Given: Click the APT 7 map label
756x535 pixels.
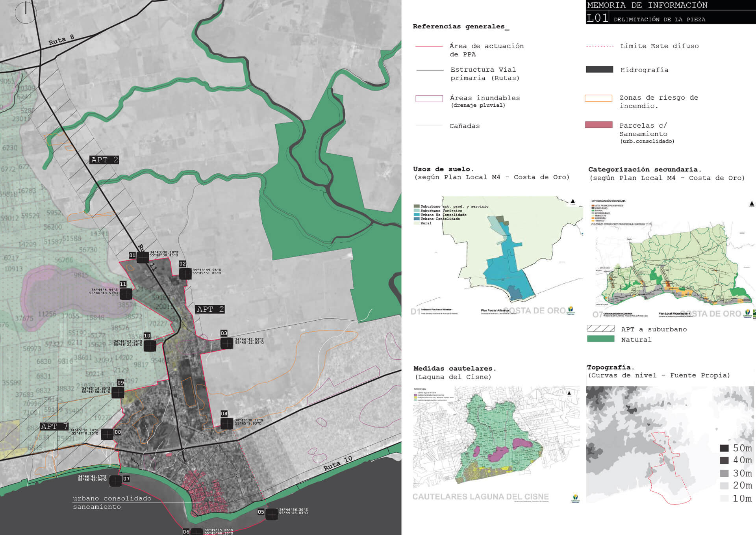Looking at the screenshot, I should point(54,426).
